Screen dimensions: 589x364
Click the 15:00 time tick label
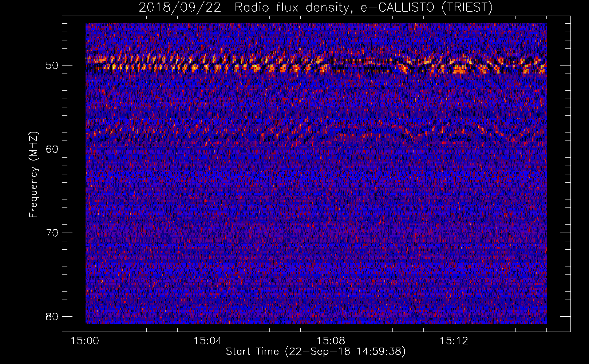tap(85, 341)
